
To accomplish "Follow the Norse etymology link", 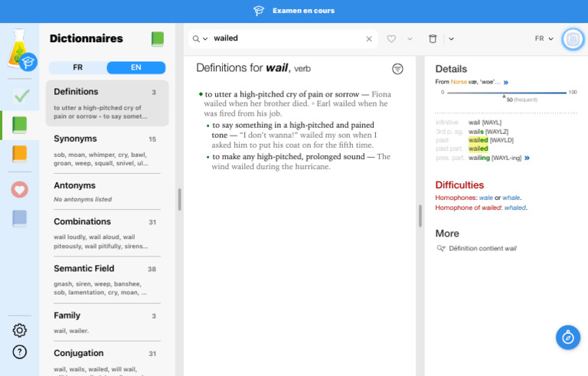I will tap(459, 82).
